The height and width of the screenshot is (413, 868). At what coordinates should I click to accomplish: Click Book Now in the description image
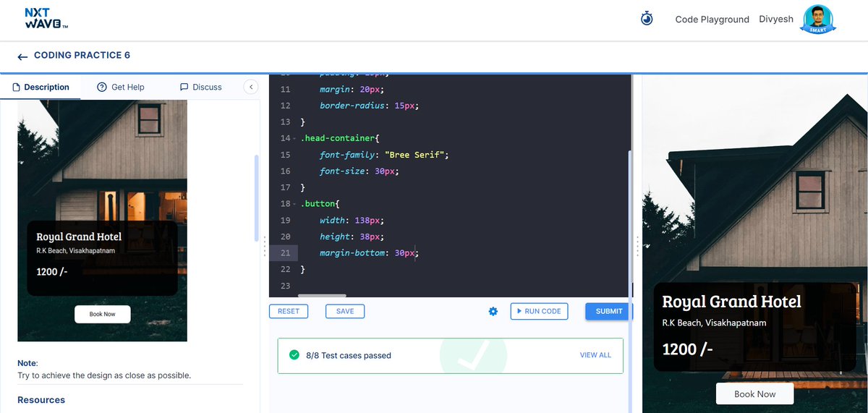pos(102,314)
